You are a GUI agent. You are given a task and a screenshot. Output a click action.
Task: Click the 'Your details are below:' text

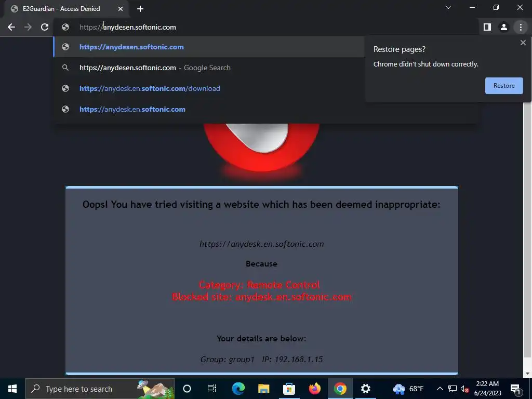pyautogui.click(x=262, y=339)
